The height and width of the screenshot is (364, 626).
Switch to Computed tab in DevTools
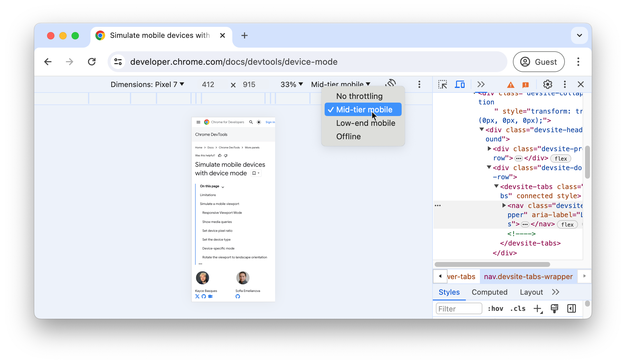(x=489, y=292)
